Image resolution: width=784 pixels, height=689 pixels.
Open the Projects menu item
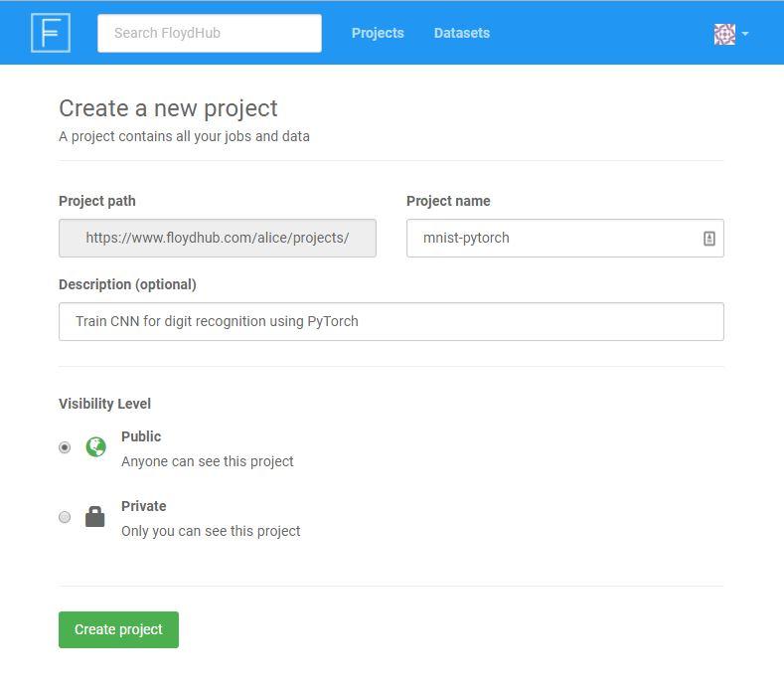[378, 33]
